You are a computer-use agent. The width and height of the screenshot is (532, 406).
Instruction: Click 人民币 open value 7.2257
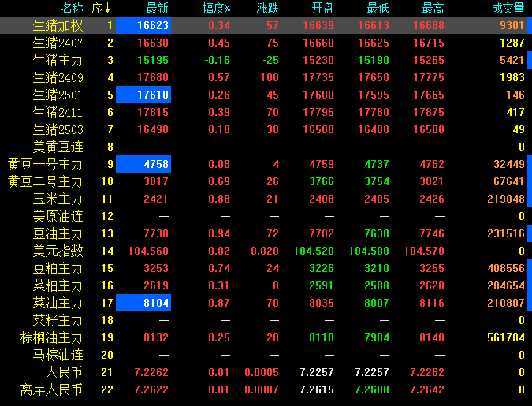[x=317, y=372]
